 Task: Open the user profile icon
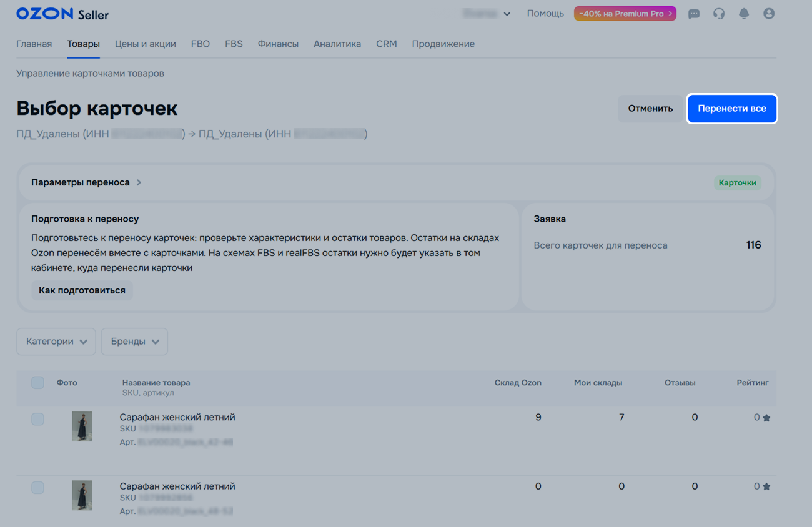tap(769, 14)
